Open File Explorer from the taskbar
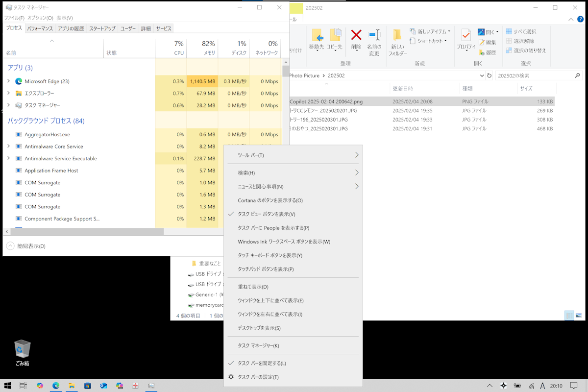The image size is (588, 392). [72, 386]
